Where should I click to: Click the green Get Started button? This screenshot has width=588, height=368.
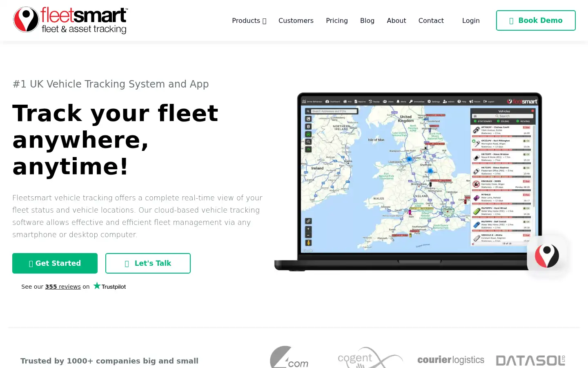pyautogui.click(x=55, y=263)
